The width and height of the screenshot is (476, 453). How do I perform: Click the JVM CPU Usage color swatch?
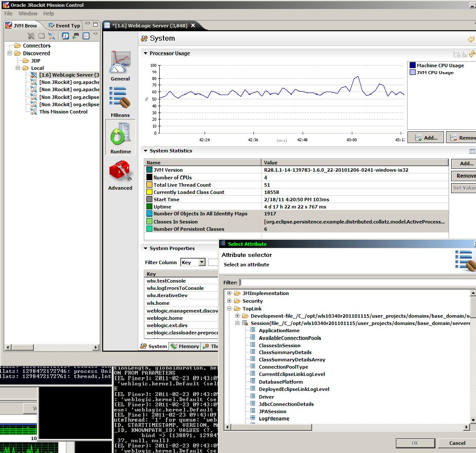pyautogui.click(x=413, y=72)
